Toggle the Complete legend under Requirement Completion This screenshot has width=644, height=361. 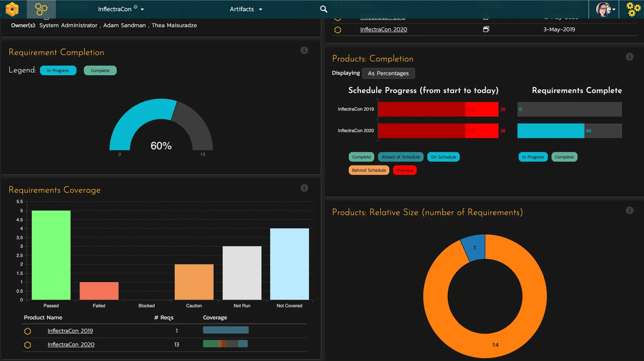pos(100,71)
